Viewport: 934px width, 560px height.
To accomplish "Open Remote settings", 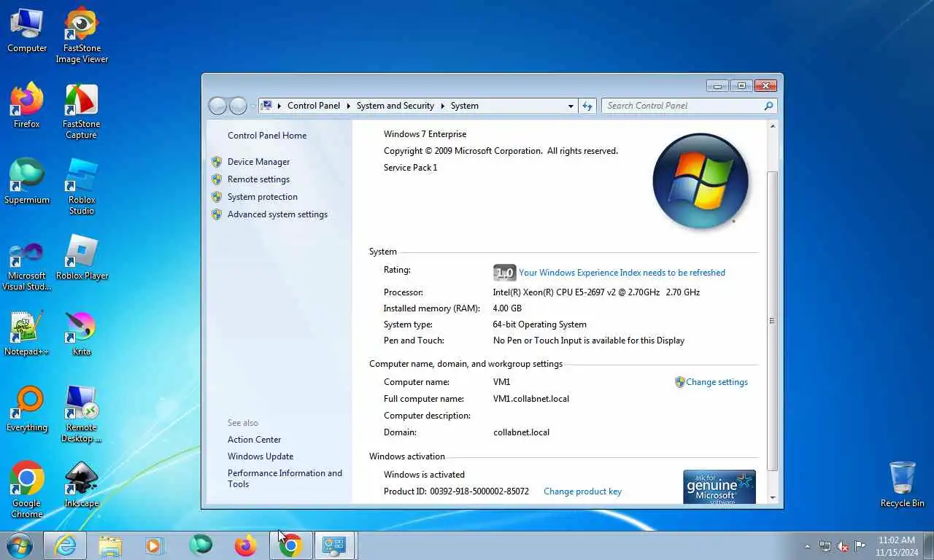I will coord(258,179).
